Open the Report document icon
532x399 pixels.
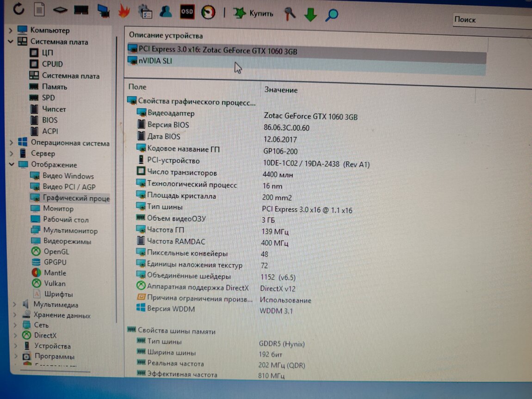tap(40, 9)
